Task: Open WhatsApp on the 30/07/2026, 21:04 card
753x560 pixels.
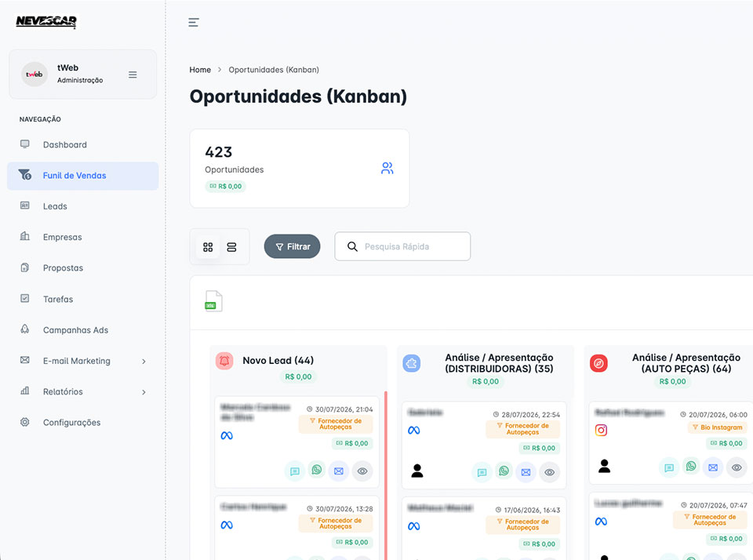Action: pyautogui.click(x=317, y=469)
